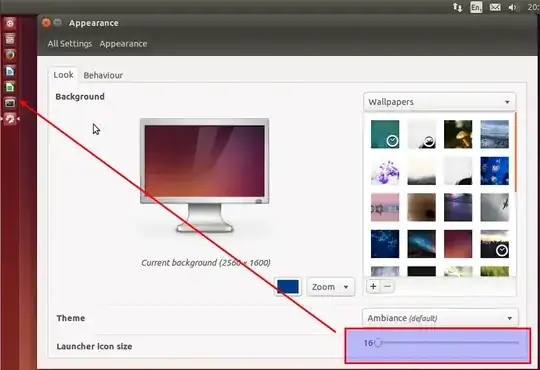Click the Ubuntu dash home icon

pos(10,23)
